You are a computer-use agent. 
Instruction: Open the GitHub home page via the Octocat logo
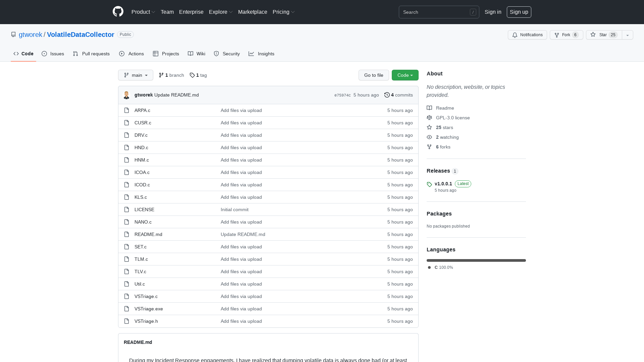click(x=118, y=12)
